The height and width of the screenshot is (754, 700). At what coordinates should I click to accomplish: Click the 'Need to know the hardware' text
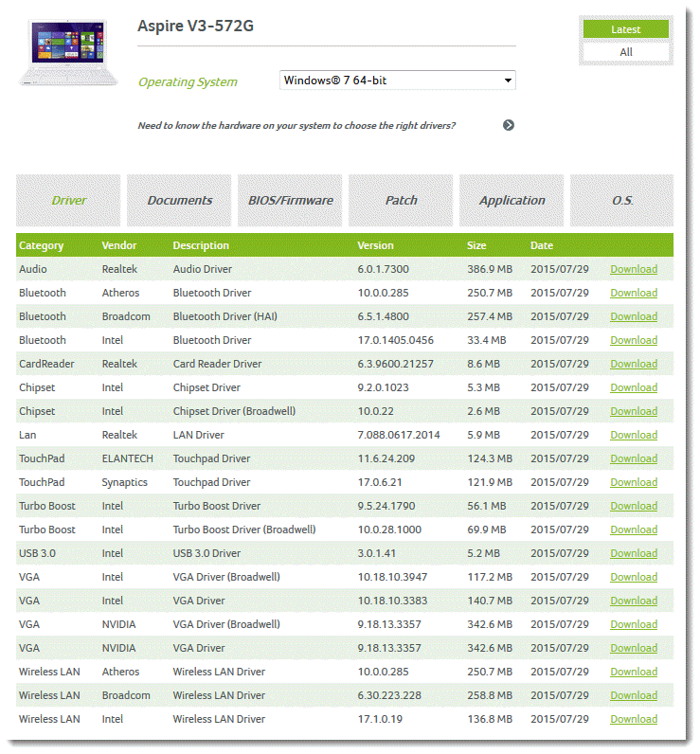tap(296, 125)
